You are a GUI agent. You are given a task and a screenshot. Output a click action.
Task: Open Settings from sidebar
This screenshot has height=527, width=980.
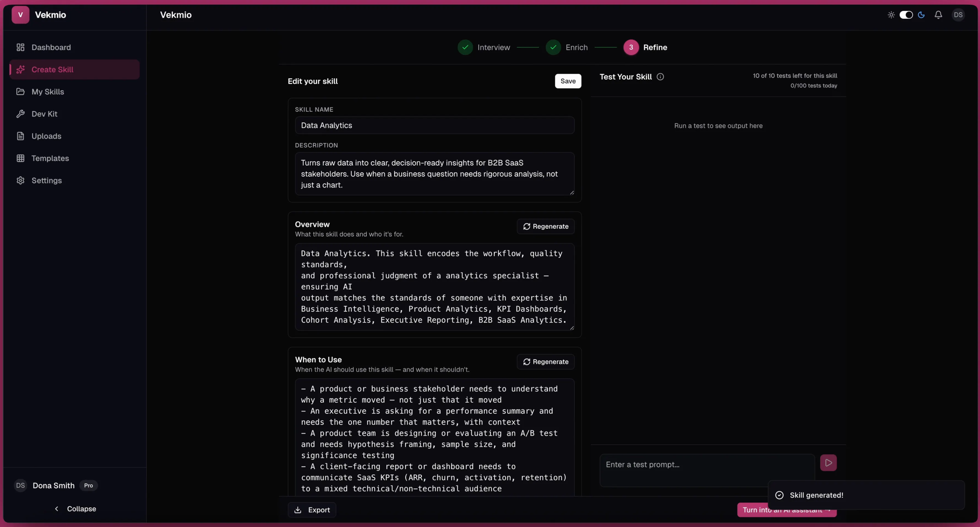point(75,180)
